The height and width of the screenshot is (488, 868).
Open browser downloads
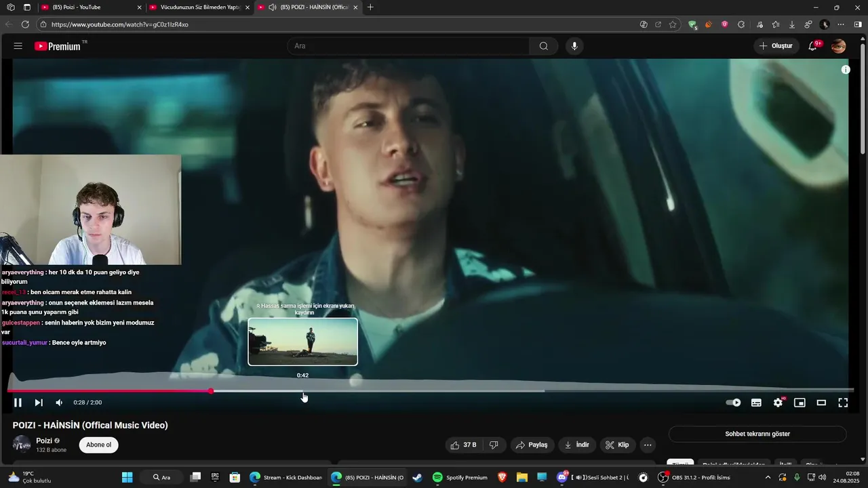tap(792, 24)
